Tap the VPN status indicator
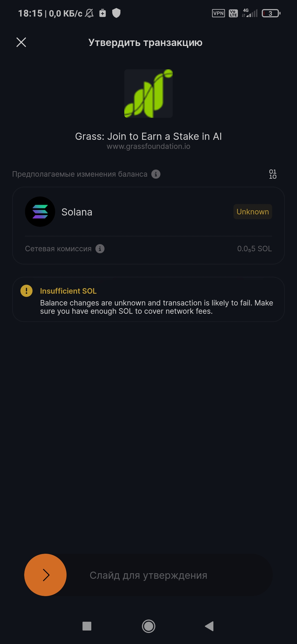Viewport: 297px width, 644px height. (x=218, y=13)
